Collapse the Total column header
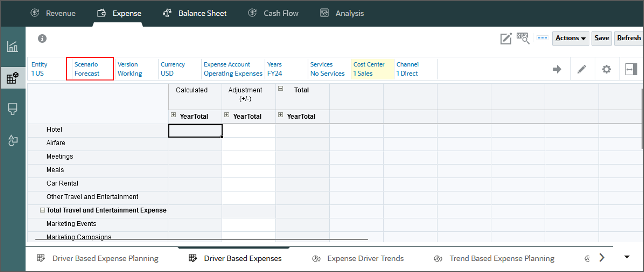This screenshot has width=644, height=272. [281, 89]
